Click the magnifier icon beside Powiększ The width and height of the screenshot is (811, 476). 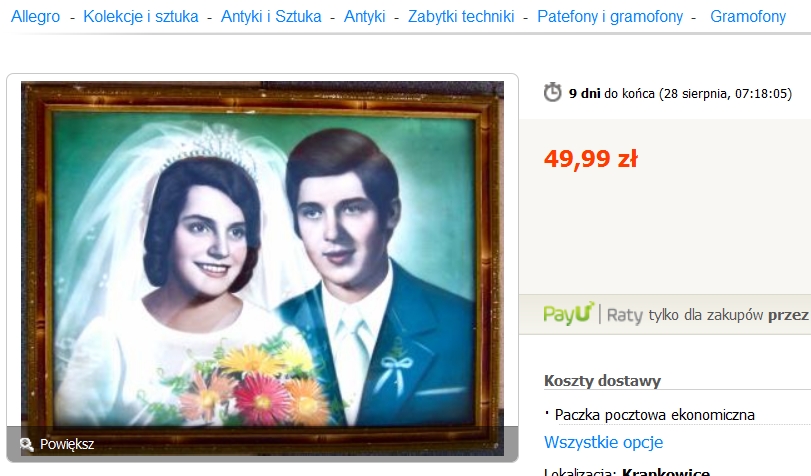tap(27, 444)
